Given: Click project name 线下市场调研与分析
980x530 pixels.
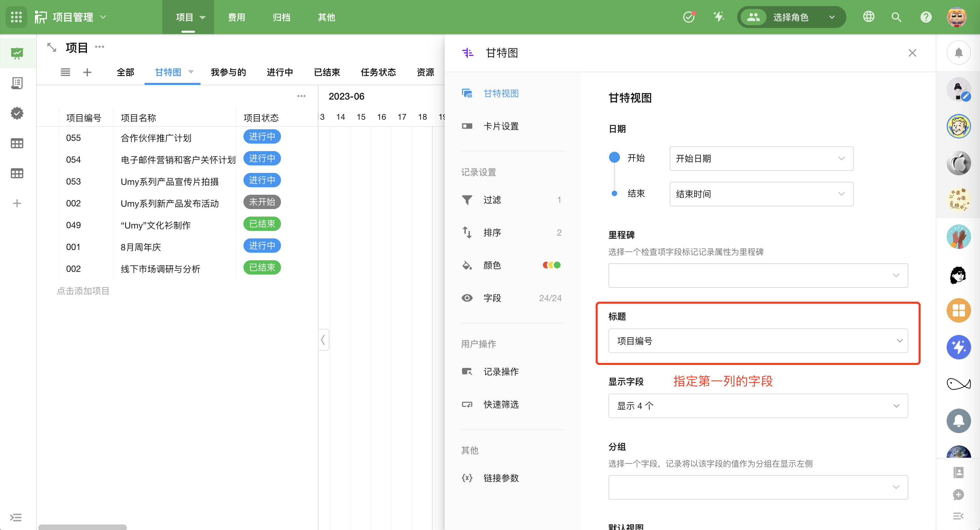Looking at the screenshot, I should click(x=160, y=269).
